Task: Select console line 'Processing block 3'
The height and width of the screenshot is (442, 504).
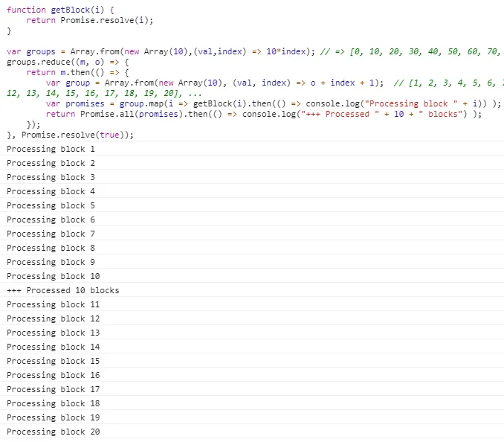Action: coord(252,177)
